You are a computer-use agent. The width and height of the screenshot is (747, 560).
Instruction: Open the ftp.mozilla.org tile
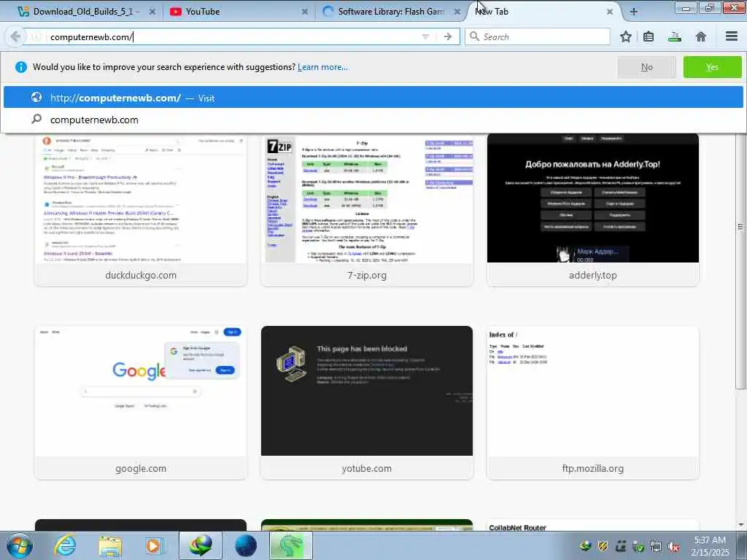tap(592, 402)
